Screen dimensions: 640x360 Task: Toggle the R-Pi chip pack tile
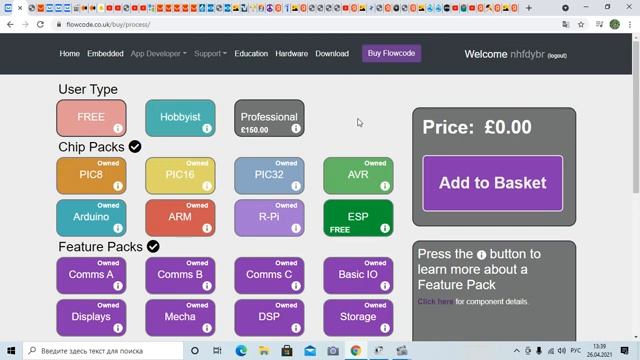coord(269,218)
